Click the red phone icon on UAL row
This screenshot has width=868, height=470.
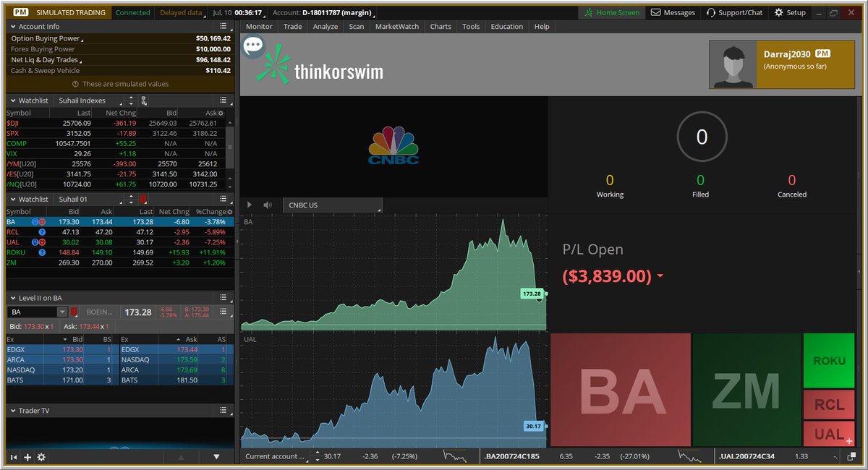[x=43, y=242]
